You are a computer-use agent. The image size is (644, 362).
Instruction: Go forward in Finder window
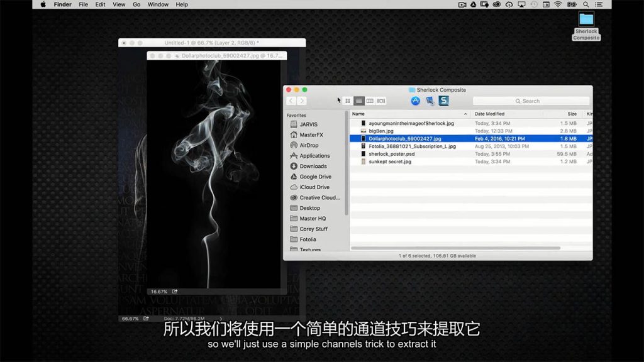click(302, 101)
